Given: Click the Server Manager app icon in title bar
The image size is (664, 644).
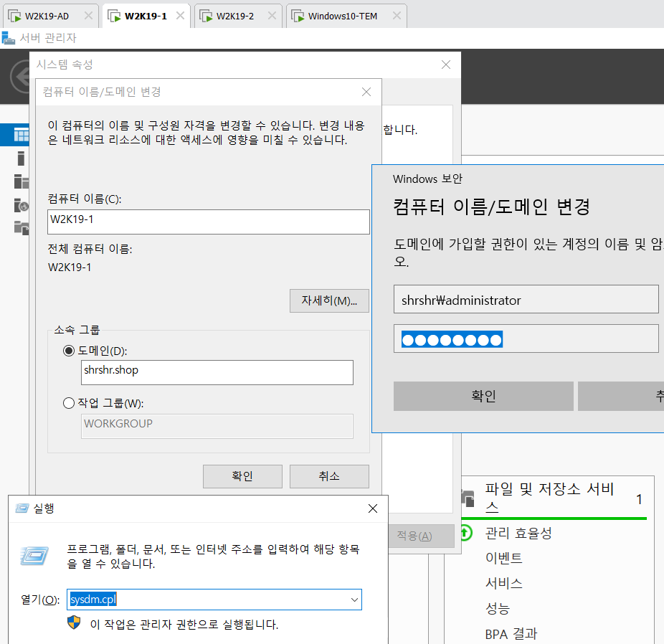Looking at the screenshot, I should pyautogui.click(x=8, y=38).
